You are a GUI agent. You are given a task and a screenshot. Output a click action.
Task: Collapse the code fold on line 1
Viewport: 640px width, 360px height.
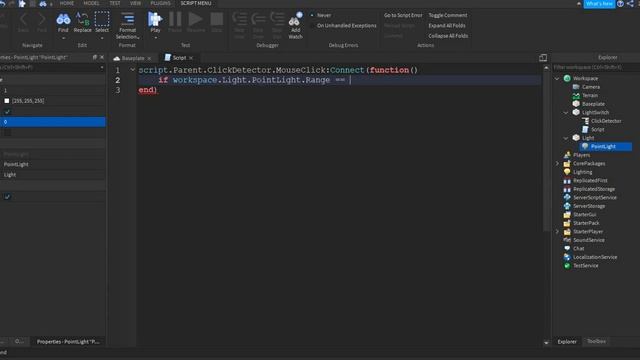point(133,70)
